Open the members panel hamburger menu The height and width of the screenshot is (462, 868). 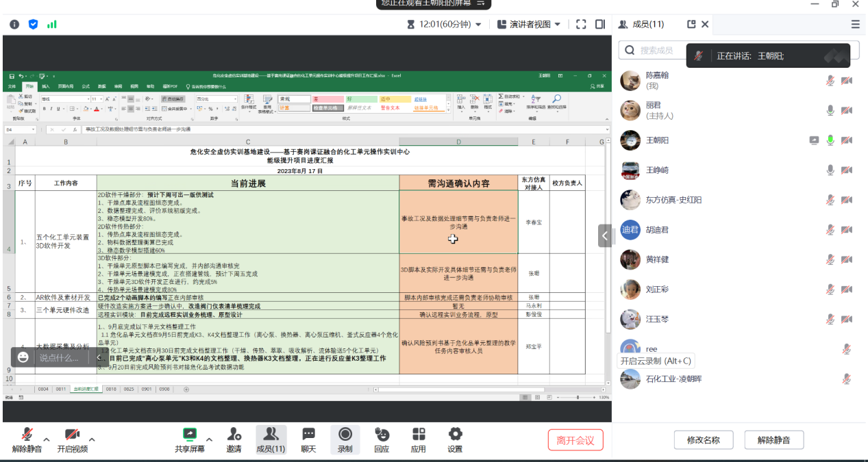(855, 24)
